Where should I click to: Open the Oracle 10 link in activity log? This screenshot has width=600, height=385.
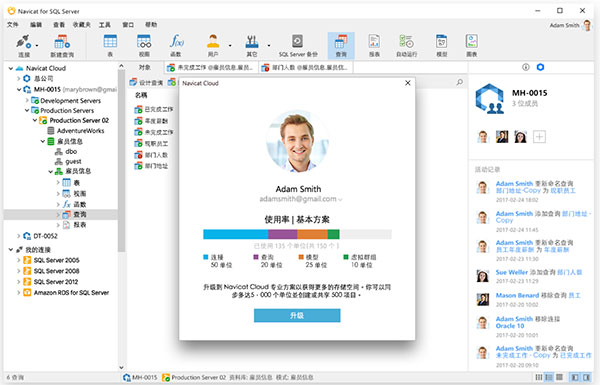coord(510,326)
